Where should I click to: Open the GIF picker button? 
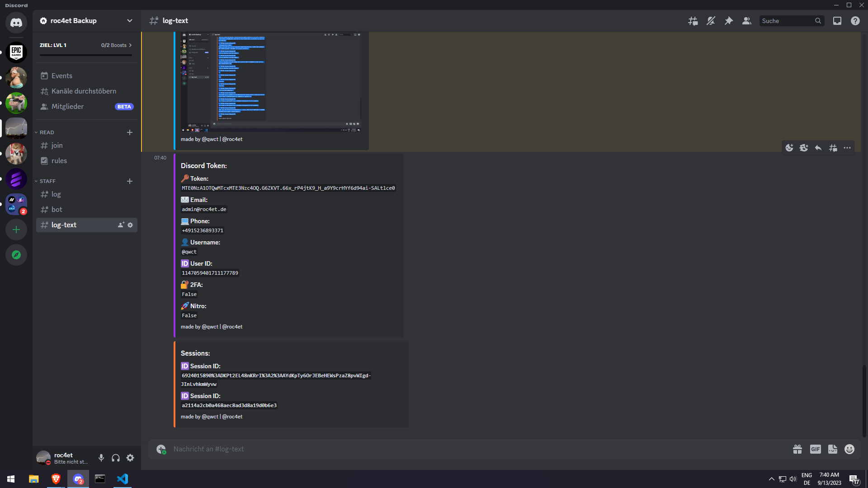(x=815, y=449)
